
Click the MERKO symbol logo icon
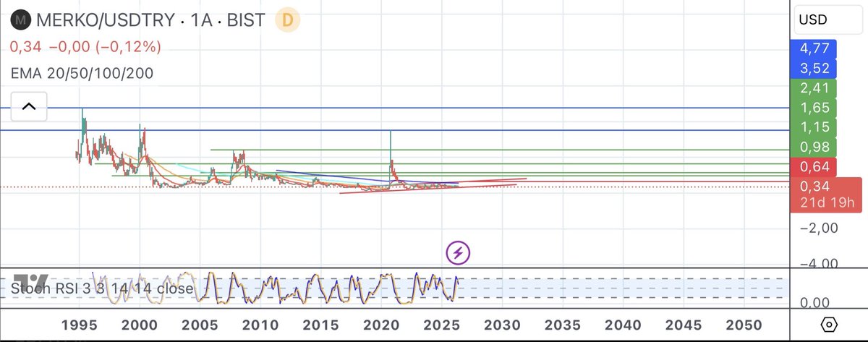(22, 20)
